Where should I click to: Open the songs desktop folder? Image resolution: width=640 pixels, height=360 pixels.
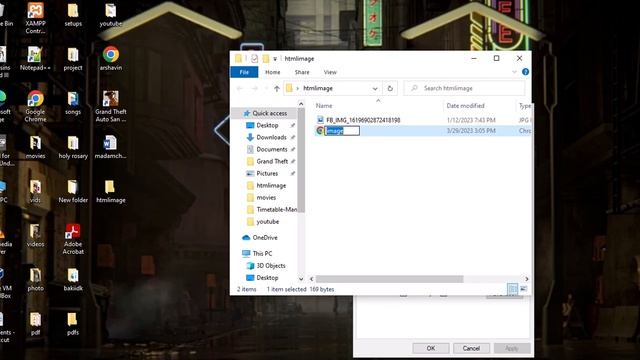click(73, 103)
